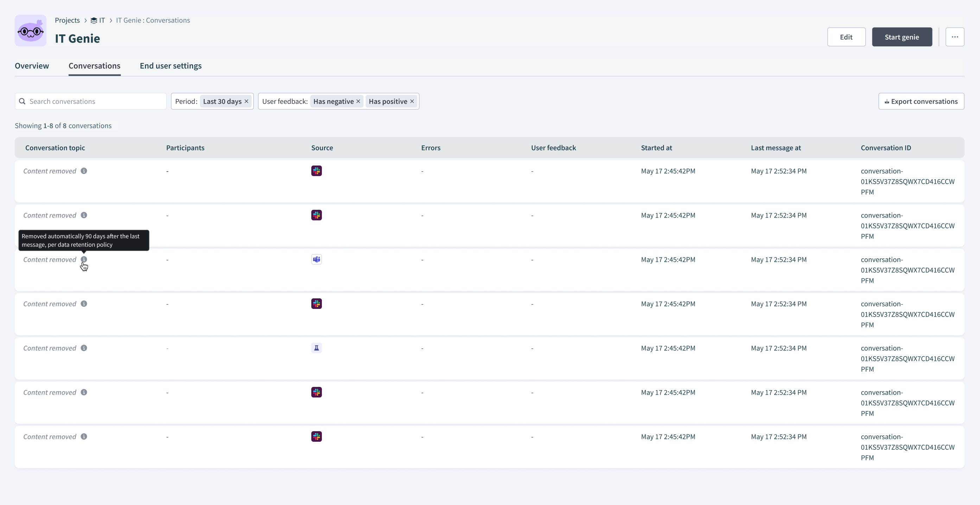The image size is (980, 505).
Task: Click the flask test source icon
Action: (317, 348)
